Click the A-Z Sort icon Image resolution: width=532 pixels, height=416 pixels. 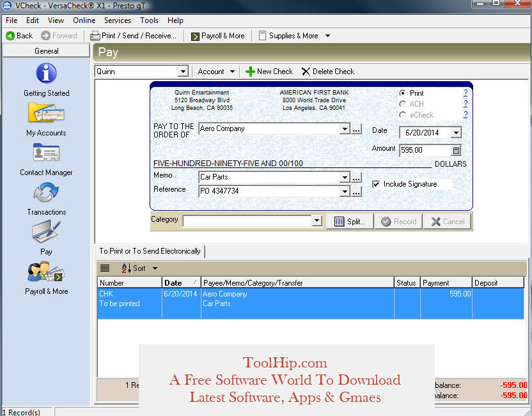click(126, 268)
